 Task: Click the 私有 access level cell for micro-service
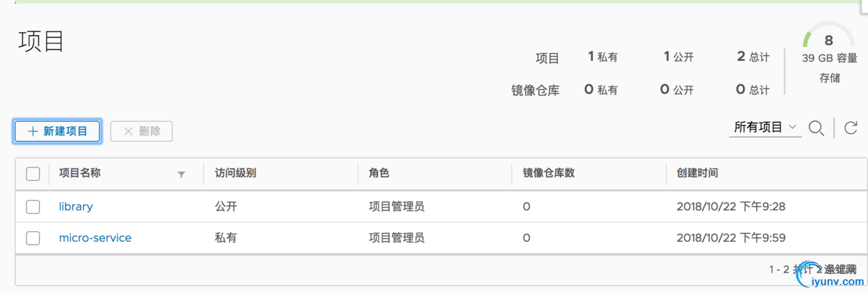[226, 238]
